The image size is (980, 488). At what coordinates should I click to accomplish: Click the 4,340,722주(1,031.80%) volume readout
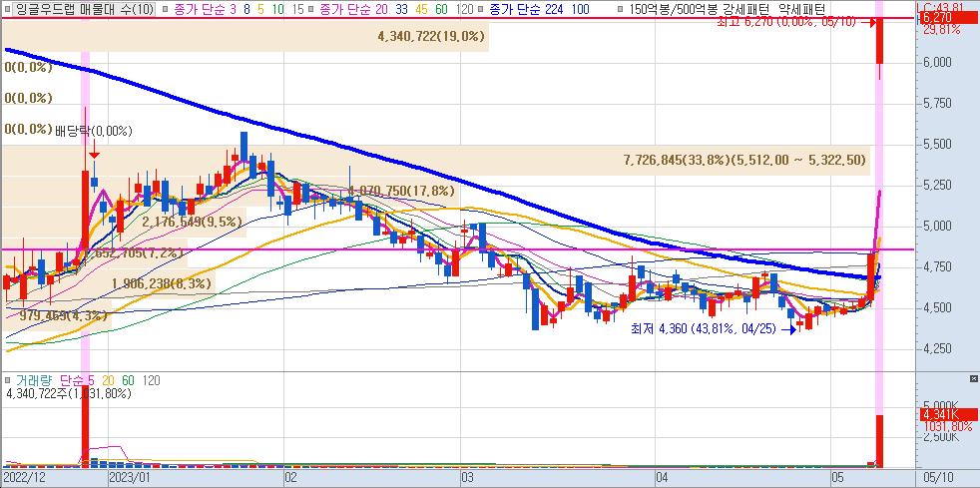(x=68, y=393)
